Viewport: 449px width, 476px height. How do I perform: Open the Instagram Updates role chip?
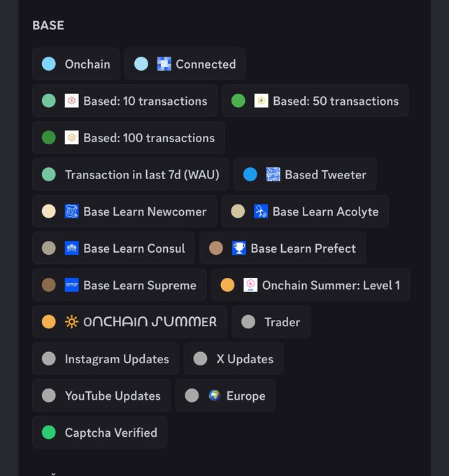tap(106, 359)
